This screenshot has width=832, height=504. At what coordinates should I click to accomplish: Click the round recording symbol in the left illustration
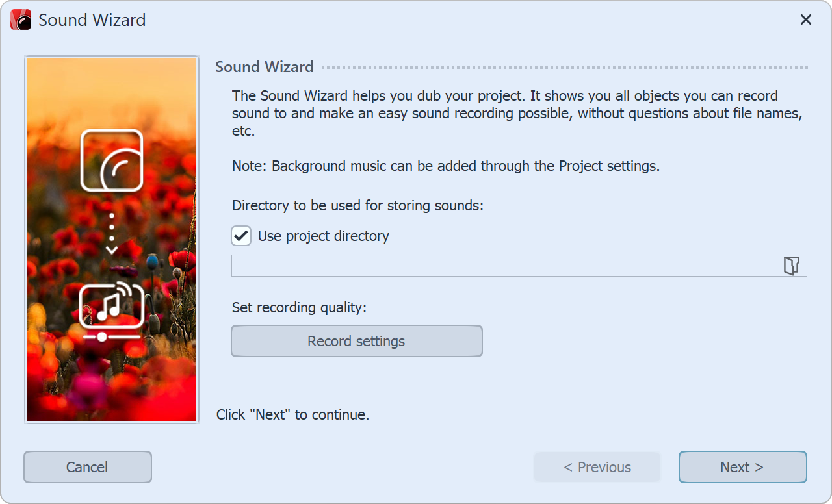click(111, 160)
